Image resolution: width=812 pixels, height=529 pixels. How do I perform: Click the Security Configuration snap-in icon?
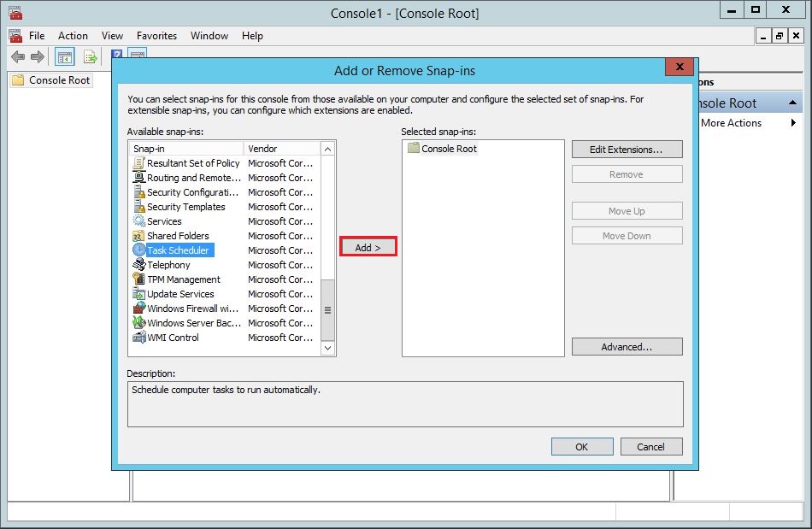click(x=138, y=192)
